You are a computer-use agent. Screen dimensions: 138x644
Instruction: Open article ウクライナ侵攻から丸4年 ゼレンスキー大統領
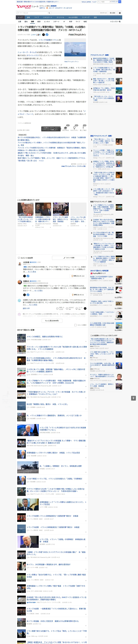(56, 490)
